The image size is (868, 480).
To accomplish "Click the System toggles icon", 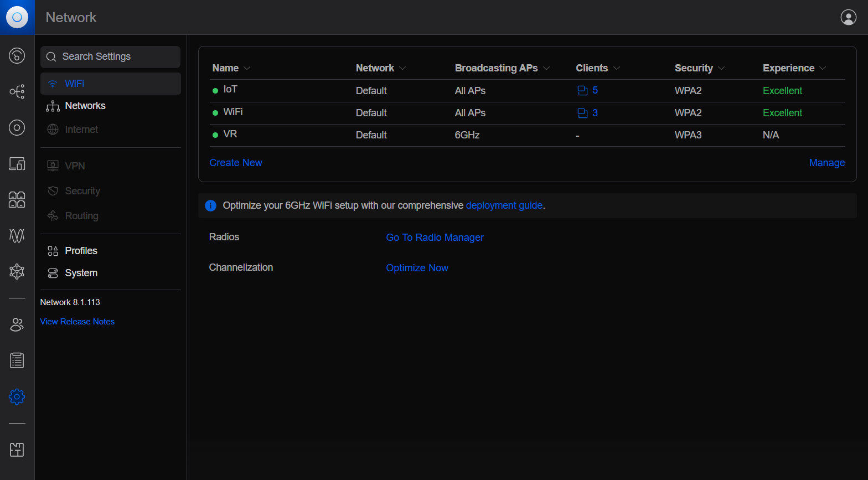I will pyautogui.click(x=53, y=273).
